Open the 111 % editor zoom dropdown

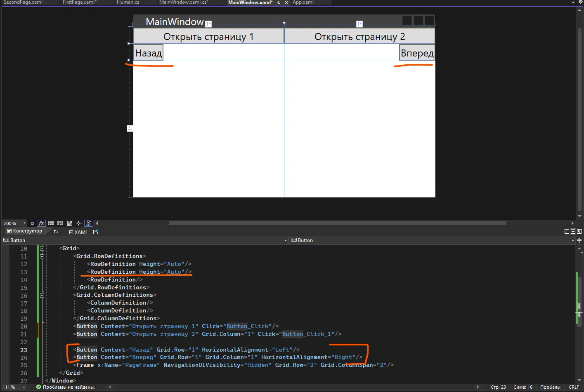click(x=24, y=387)
